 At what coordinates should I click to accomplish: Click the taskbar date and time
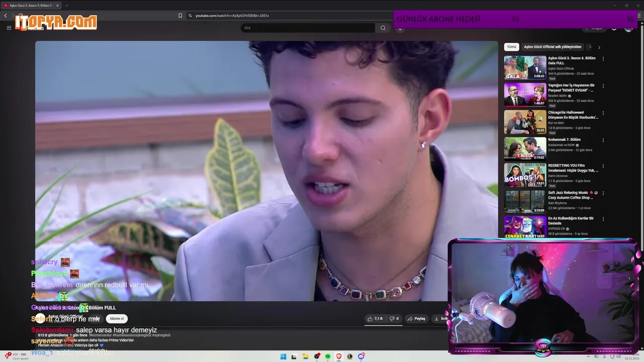pos(631,357)
